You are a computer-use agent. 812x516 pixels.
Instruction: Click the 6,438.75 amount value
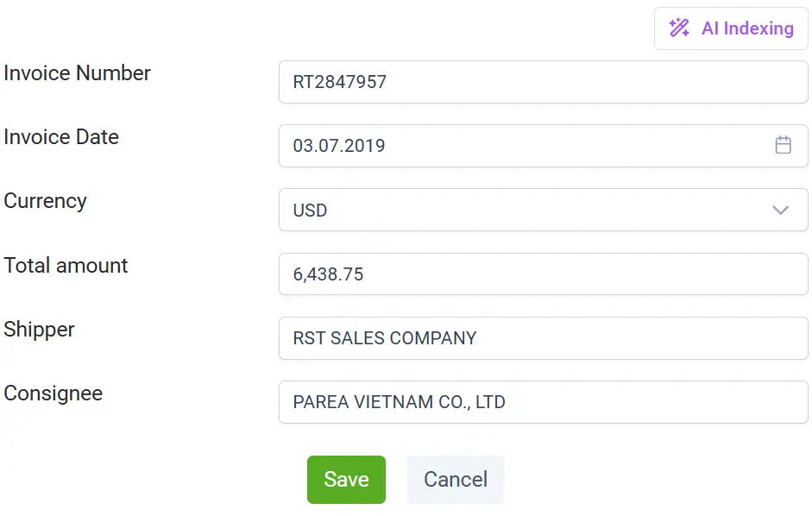(x=329, y=274)
